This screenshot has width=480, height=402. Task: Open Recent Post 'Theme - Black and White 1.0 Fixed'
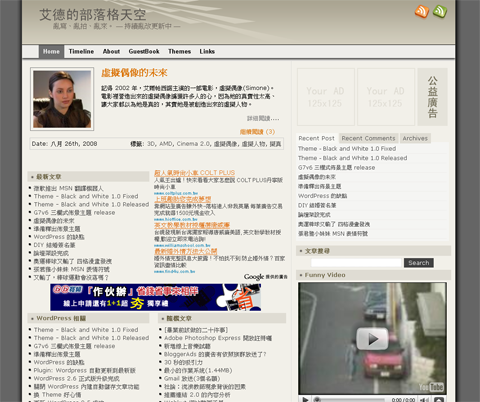click(347, 148)
